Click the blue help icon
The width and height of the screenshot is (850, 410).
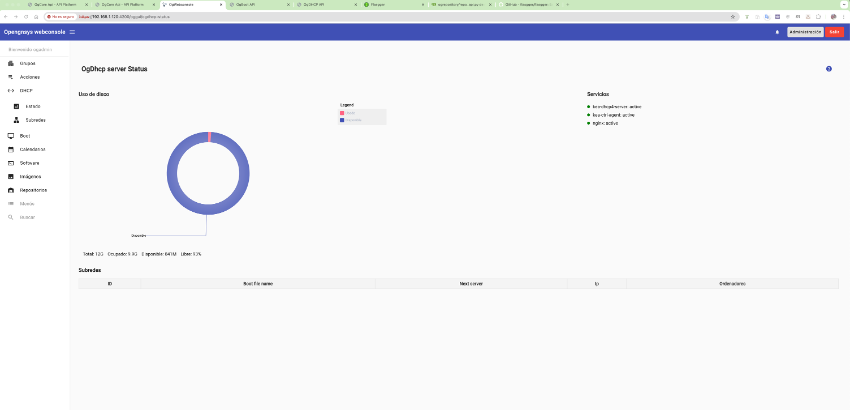[829, 69]
